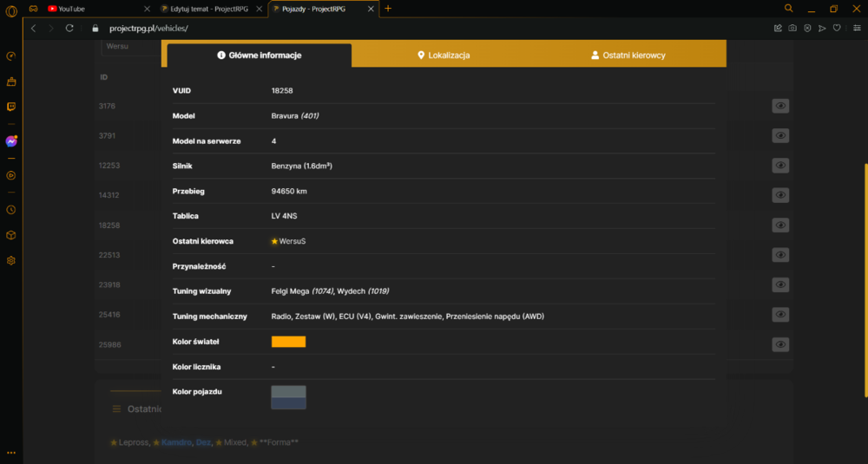Close the Pojazdy tab

tap(371, 9)
